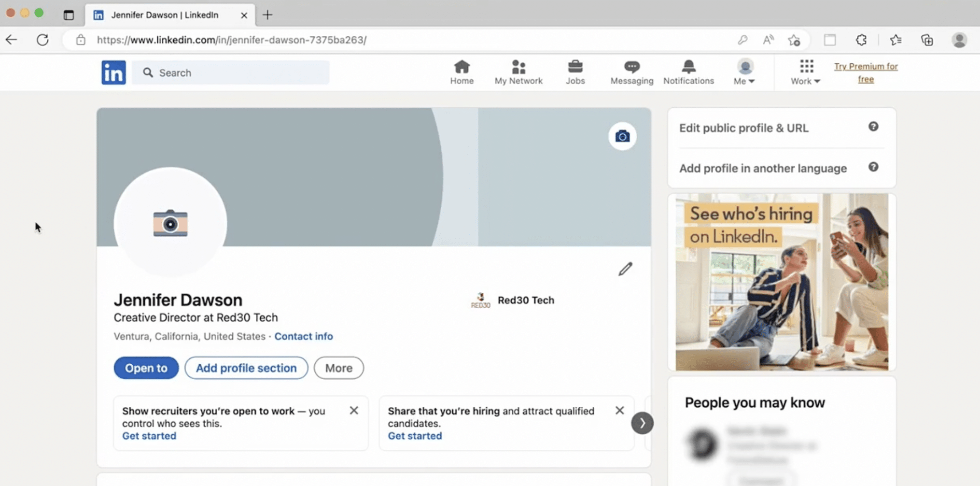Open split screen browser icon
The height and width of the screenshot is (486, 980).
pos(830,40)
